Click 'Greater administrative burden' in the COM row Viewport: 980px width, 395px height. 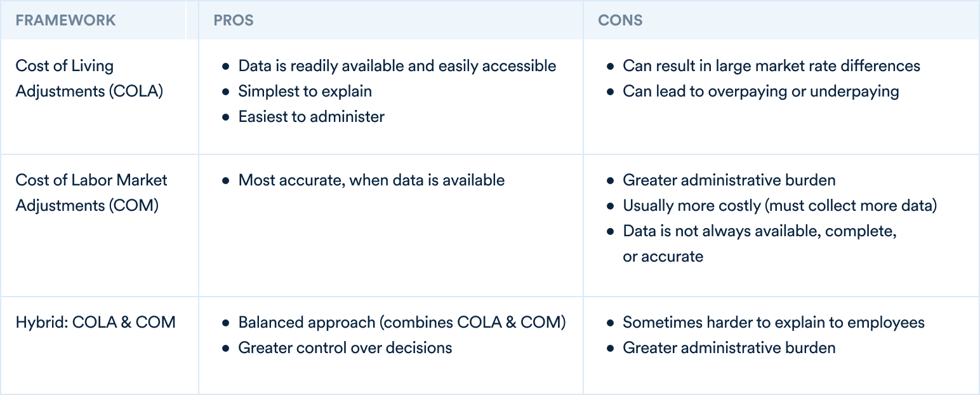(729, 180)
